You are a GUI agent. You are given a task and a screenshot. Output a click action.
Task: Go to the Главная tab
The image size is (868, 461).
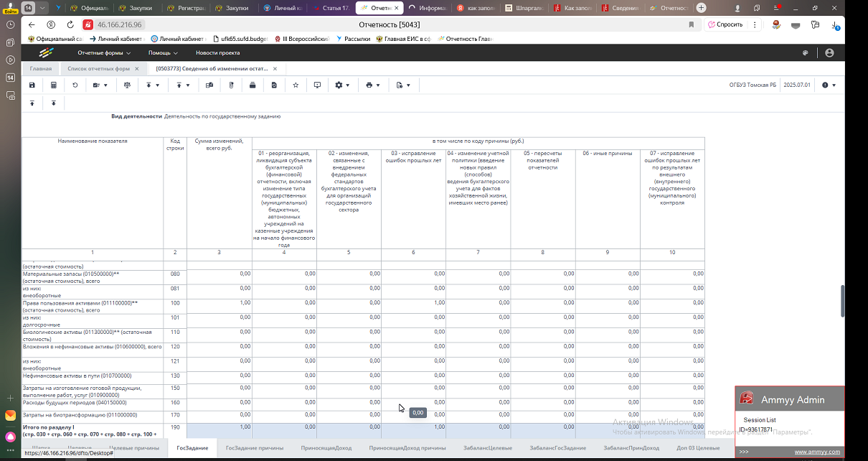pyautogui.click(x=41, y=69)
